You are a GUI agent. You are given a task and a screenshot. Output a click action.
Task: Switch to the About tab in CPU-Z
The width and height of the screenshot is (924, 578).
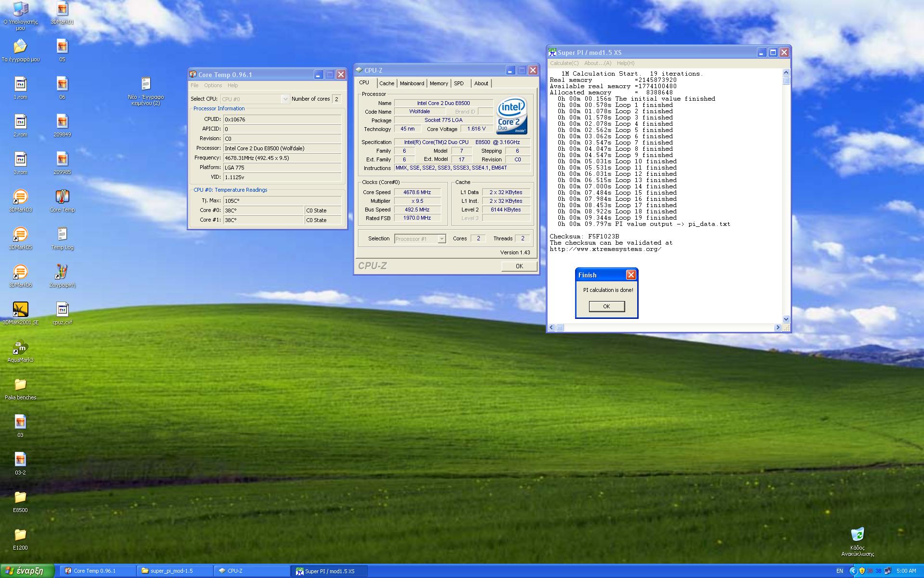click(x=481, y=83)
